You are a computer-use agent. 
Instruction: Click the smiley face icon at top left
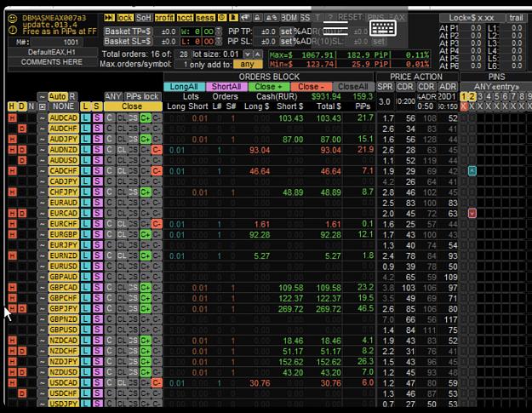pos(13,19)
